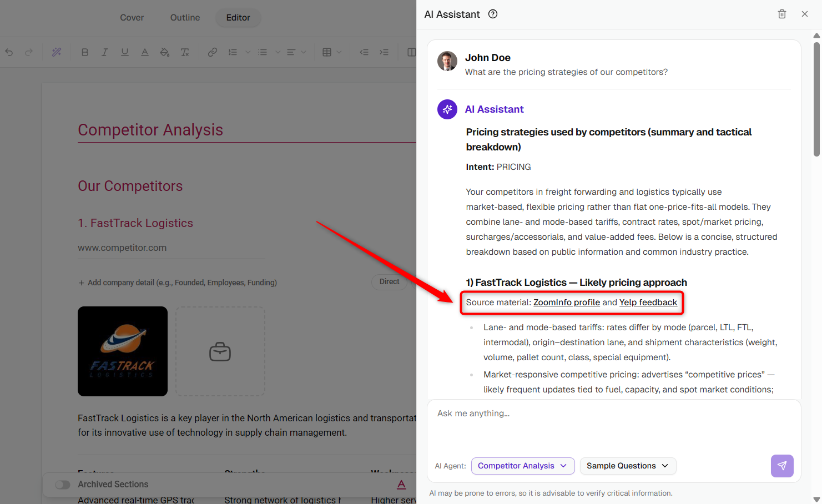Expand the numbered list options arrow

(x=248, y=52)
